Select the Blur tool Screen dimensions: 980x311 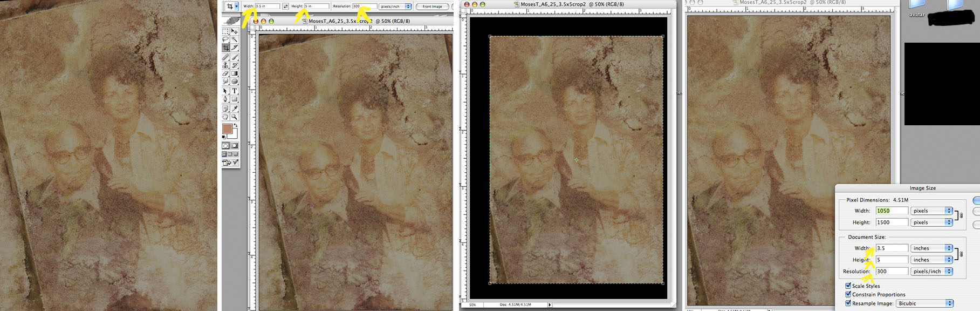(225, 82)
